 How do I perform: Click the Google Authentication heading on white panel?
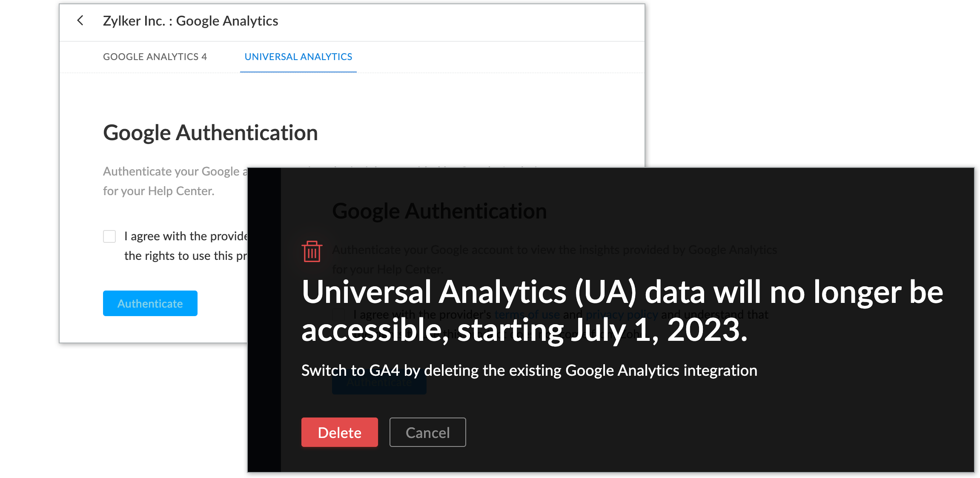(210, 132)
